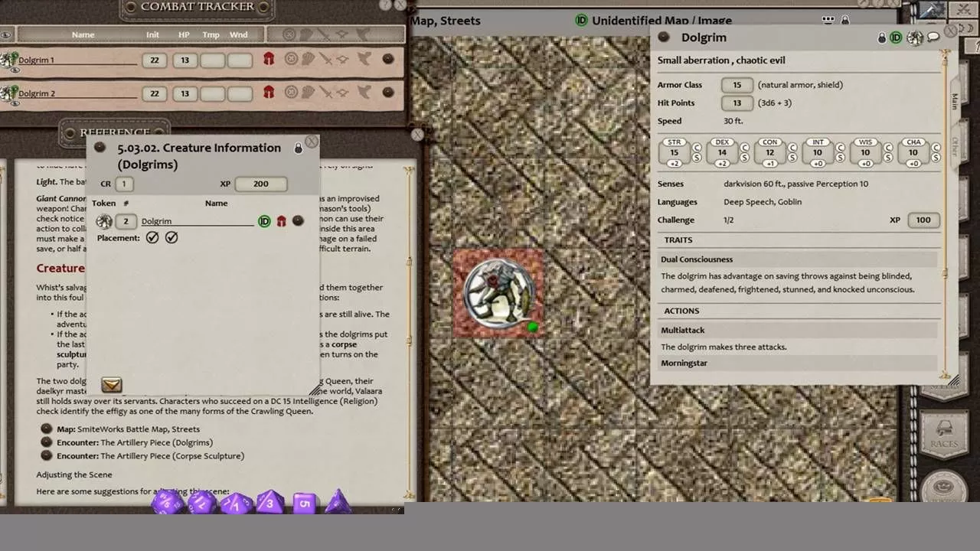Image resolution: width=980 pixels, height=551 pixels.
Task: Click the Wnd field for Dolgrim 2
Action: (x=240, y=93)
